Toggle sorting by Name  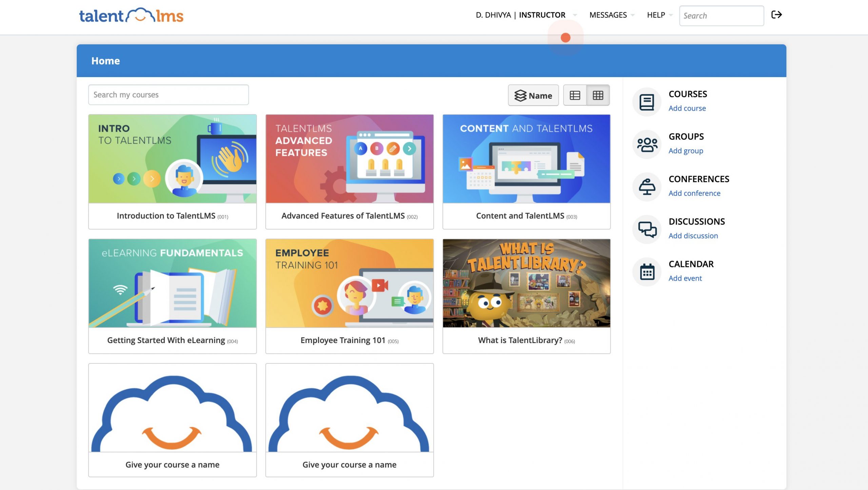533,95
